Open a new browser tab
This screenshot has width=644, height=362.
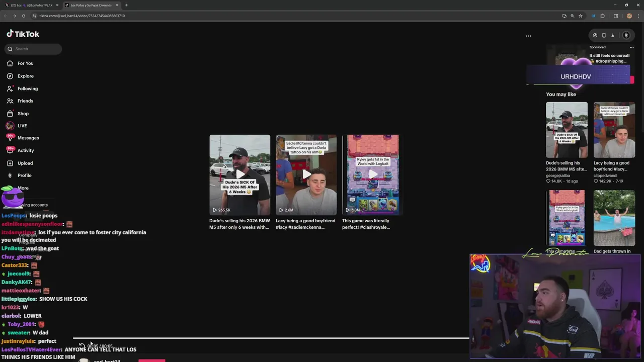click(126, 5)
